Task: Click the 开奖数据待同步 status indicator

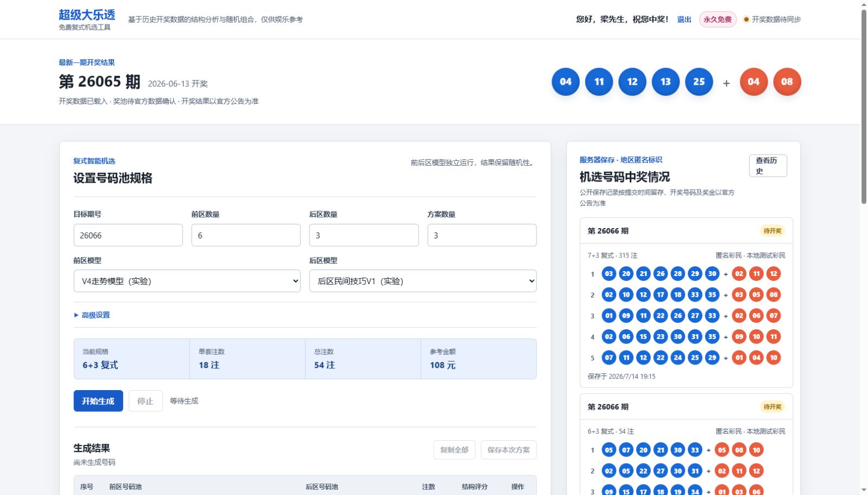Action: click(772, 20)
